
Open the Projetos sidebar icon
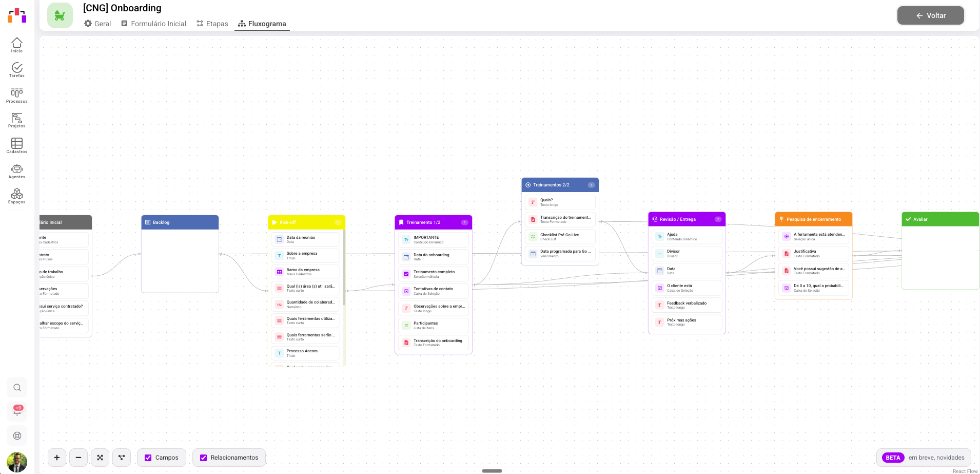pos(17,121)
